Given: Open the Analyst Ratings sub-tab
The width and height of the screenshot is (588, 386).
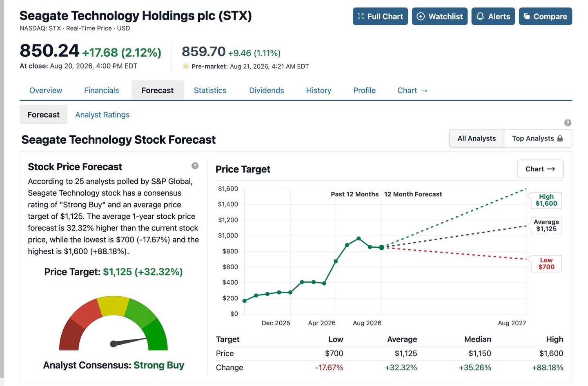Looking at the screenshot, I should tap(102, 115).
